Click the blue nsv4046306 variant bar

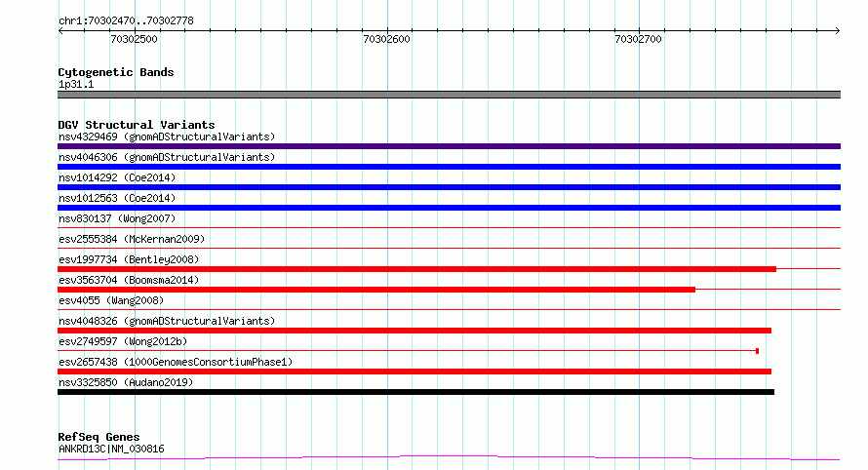(x=449, y=167)
